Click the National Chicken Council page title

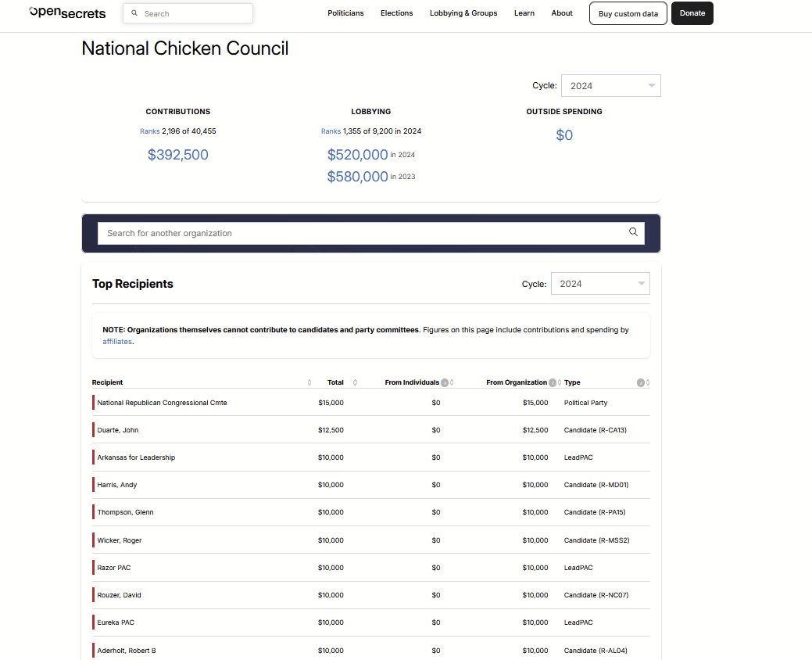coord(185,48)
